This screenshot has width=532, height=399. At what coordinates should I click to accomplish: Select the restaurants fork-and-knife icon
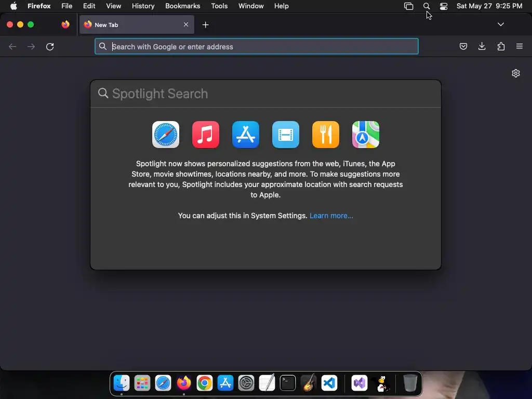click(x=326, y=135)
